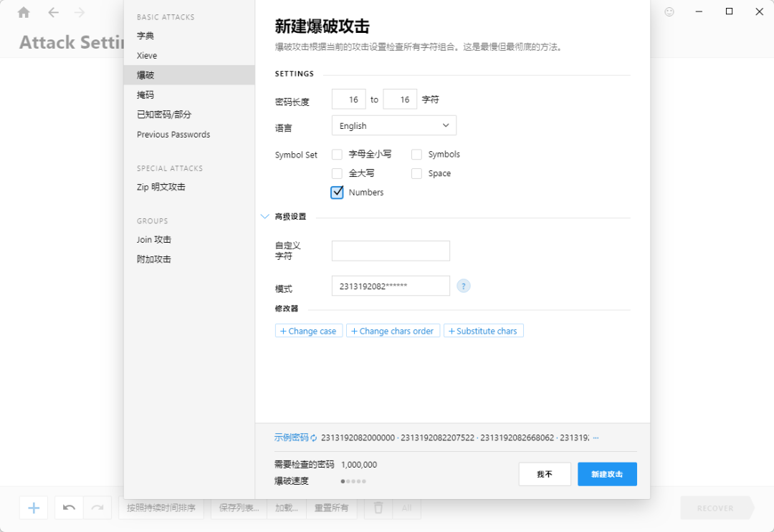Click the smiley feedback icon

click(x=669, y=12)
